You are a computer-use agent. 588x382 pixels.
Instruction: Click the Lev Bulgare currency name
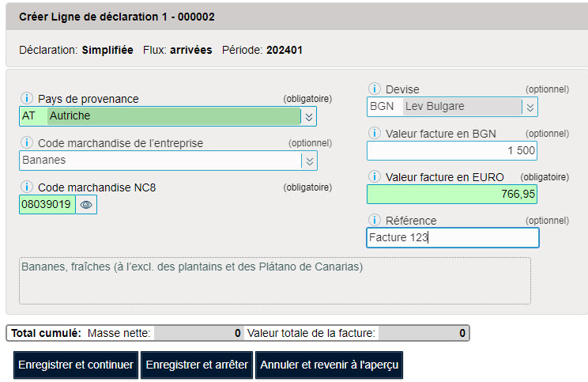462,107
